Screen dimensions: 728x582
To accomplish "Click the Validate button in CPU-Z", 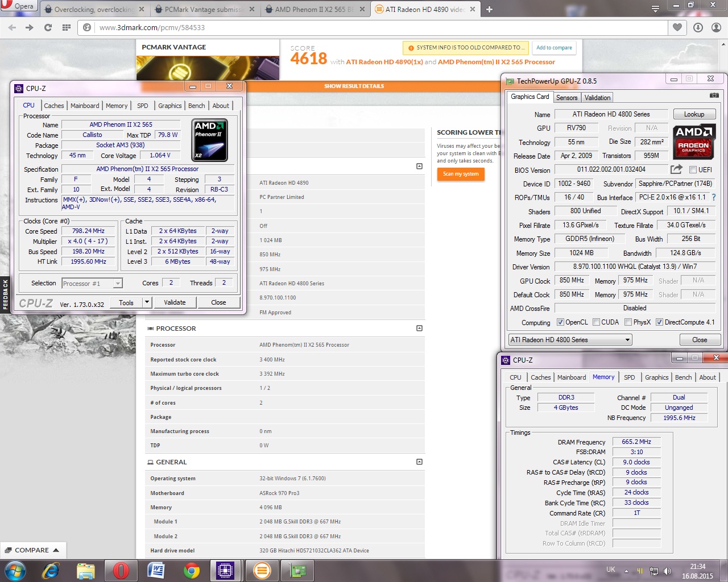I will pos(175,302).
